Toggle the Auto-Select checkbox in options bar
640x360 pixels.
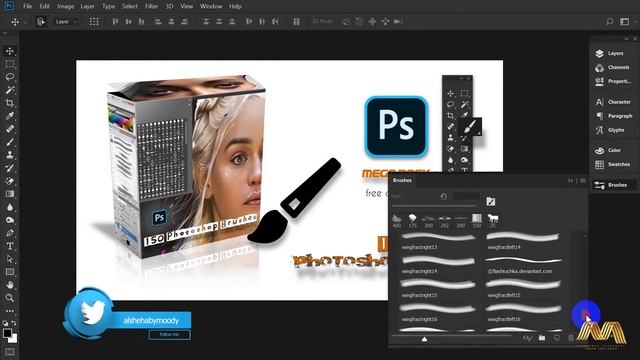coord(40,22)
